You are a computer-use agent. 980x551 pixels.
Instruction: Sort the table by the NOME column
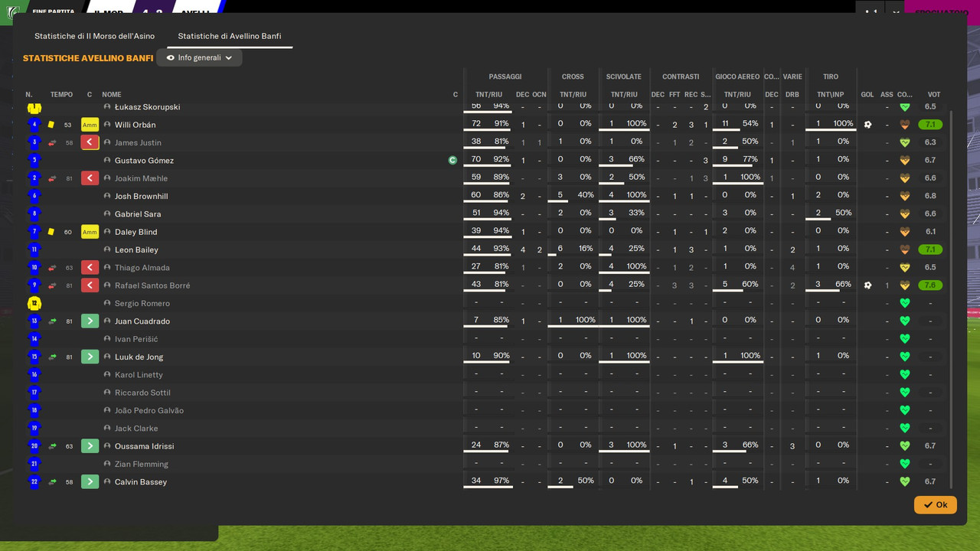[x=112, y=95]
